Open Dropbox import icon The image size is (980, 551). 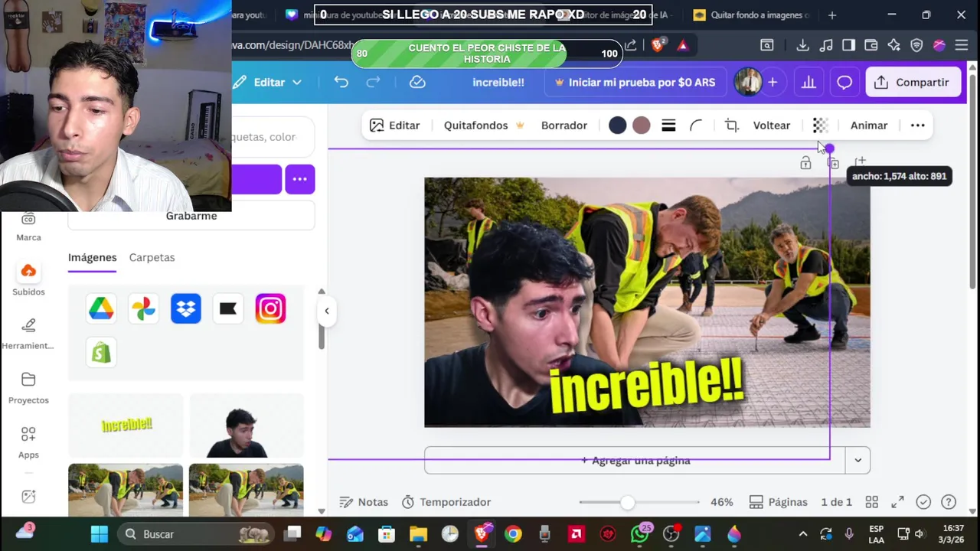click(185, 308)
